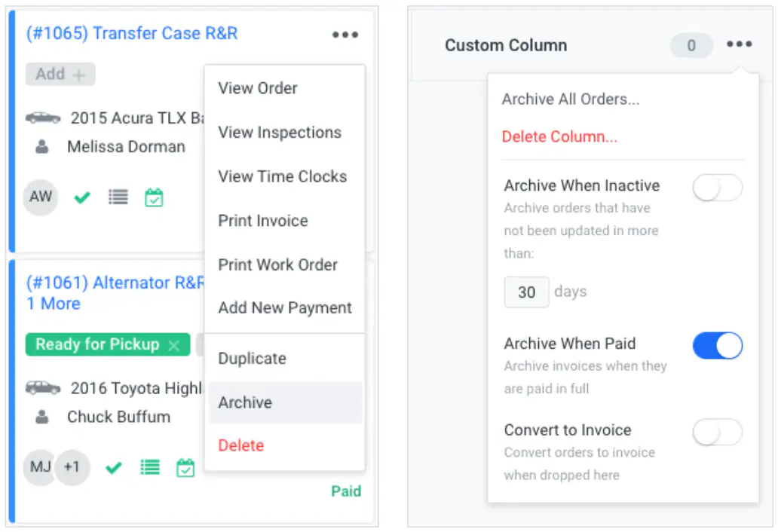The width and height of the screenshot is (778, 532).
Task: Open the green list icon on order #1061
Action: tap(150, 467)
